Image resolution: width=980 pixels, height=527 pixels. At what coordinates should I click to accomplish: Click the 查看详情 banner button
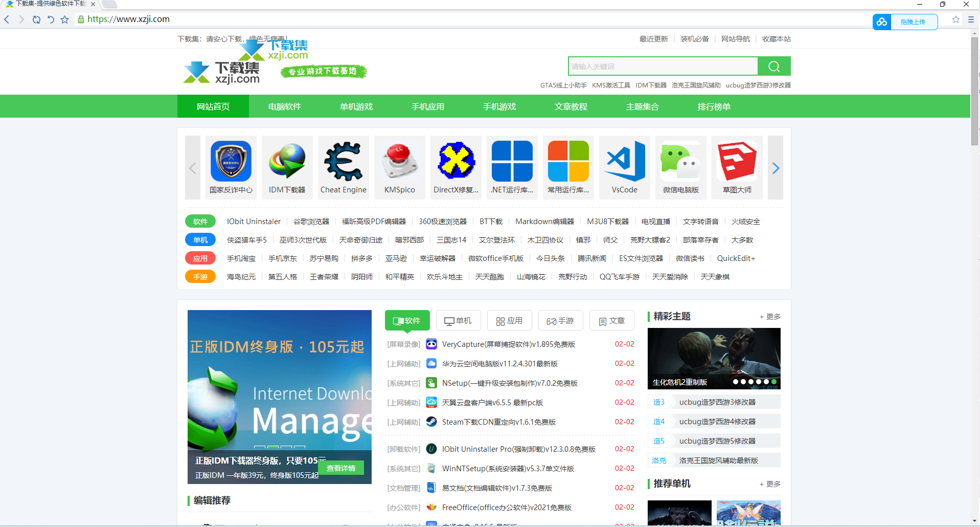click(341, 468)
